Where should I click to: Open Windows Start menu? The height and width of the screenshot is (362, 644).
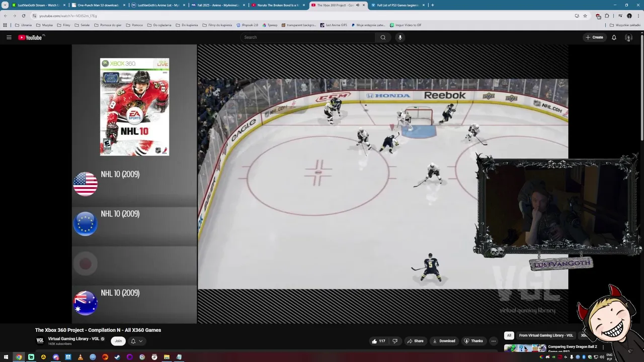tap(6, 357)
